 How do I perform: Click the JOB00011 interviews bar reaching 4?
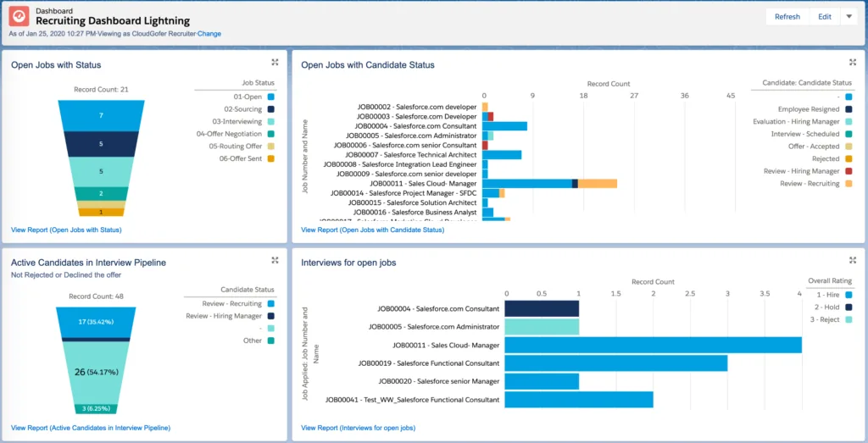pos(654,345)
